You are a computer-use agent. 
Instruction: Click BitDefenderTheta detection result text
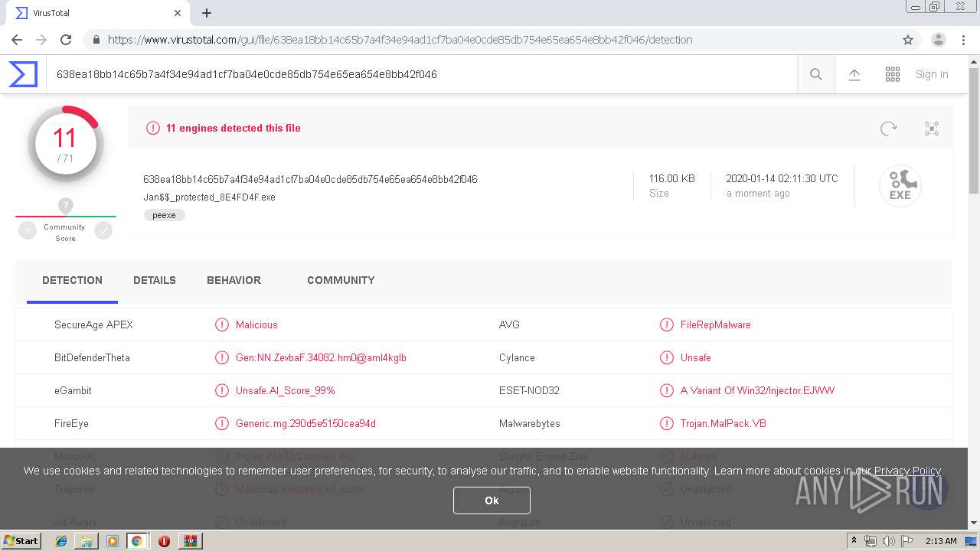(321, 357)
